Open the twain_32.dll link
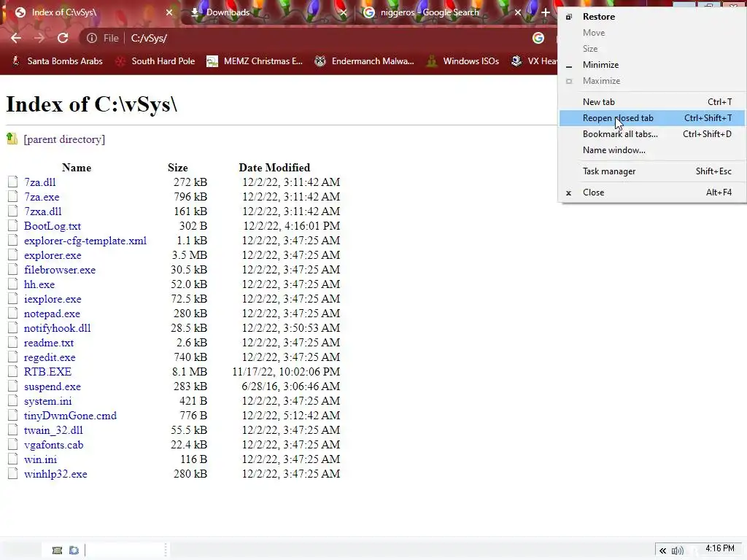The height and width of the screenshot is (560, 747). pyautogui.click(x=53, y=430)
